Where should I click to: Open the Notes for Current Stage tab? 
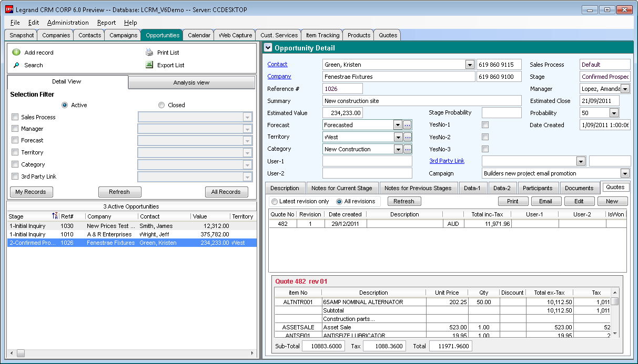tap(342, 188)
